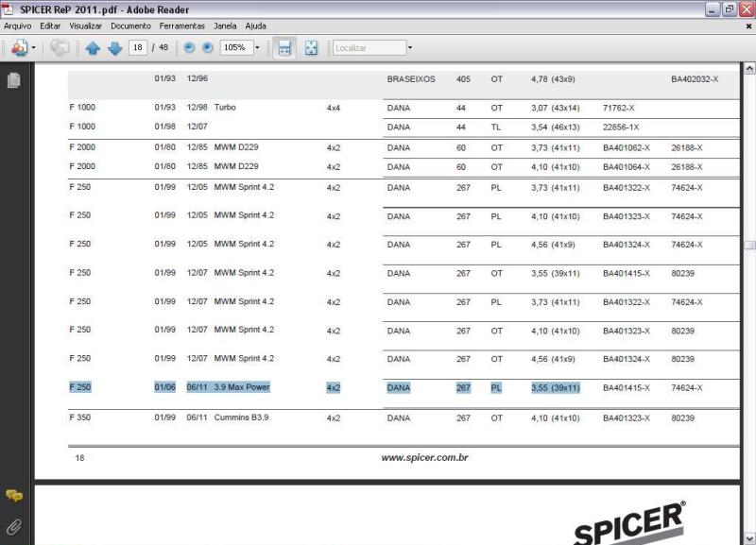Click the grayed-out collaborate icon
The height and width of the screenshot is (545, 756).
point(60,48)
